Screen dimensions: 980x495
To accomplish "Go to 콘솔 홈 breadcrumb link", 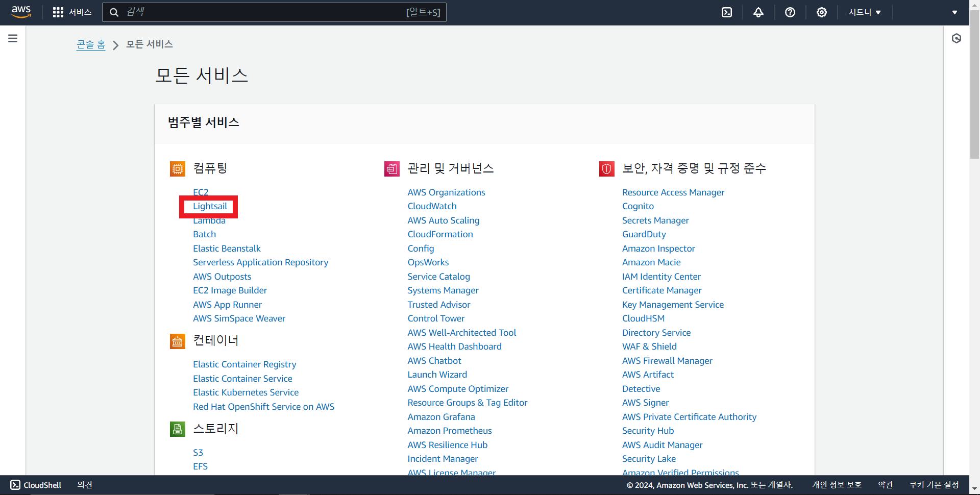I will (91, 44).
